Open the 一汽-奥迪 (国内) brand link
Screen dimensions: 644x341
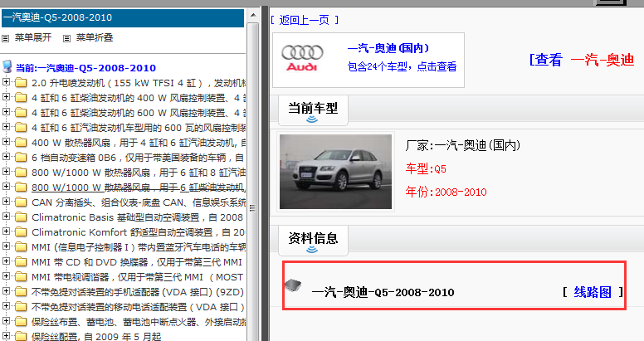point(388,48)
